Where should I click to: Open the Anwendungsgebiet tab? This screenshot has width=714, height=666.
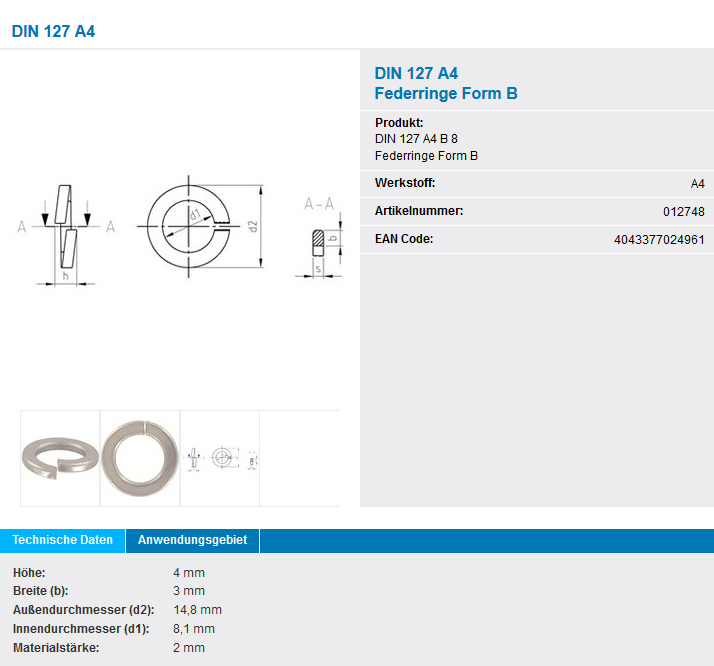coord(192,540)
